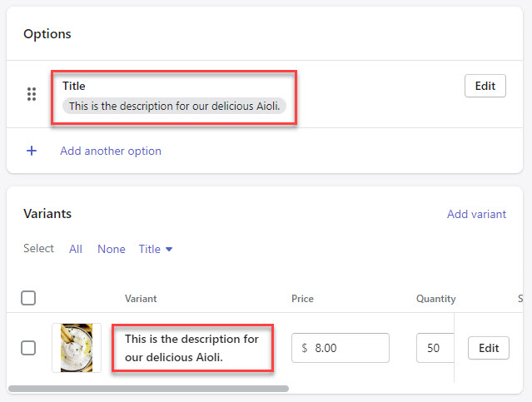Click the Aioli description tag in Options
532x402 pixels.
tap(176, 107)
